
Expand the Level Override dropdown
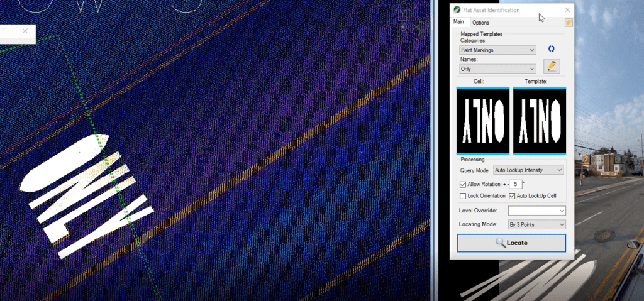click(x=536, y=211)
